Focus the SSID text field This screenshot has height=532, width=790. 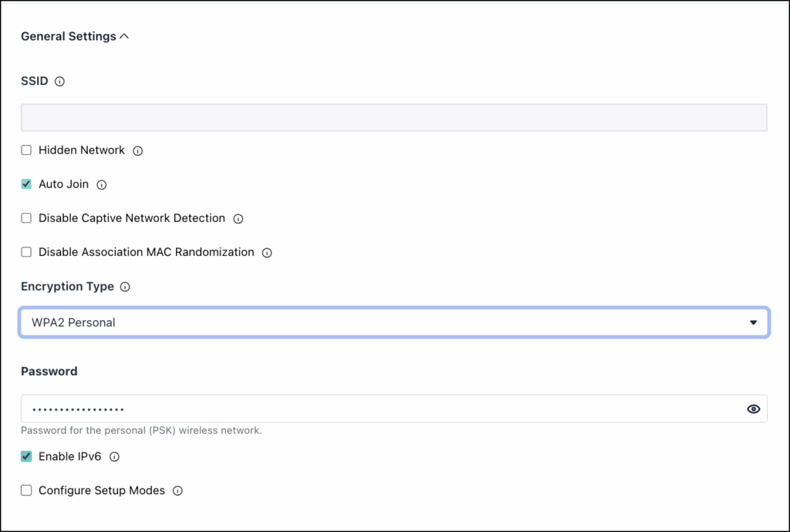point(394,117)
